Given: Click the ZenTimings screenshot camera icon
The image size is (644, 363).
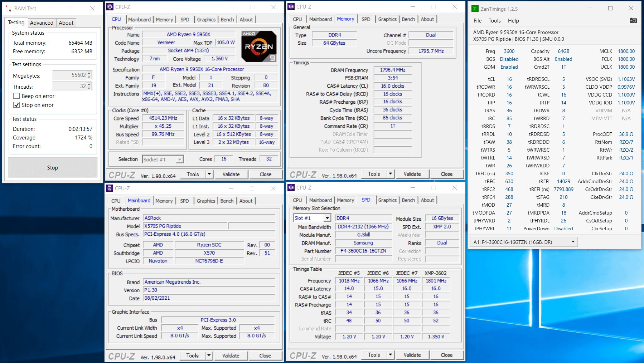Looking at the screenshot, I should pos(633,20).
